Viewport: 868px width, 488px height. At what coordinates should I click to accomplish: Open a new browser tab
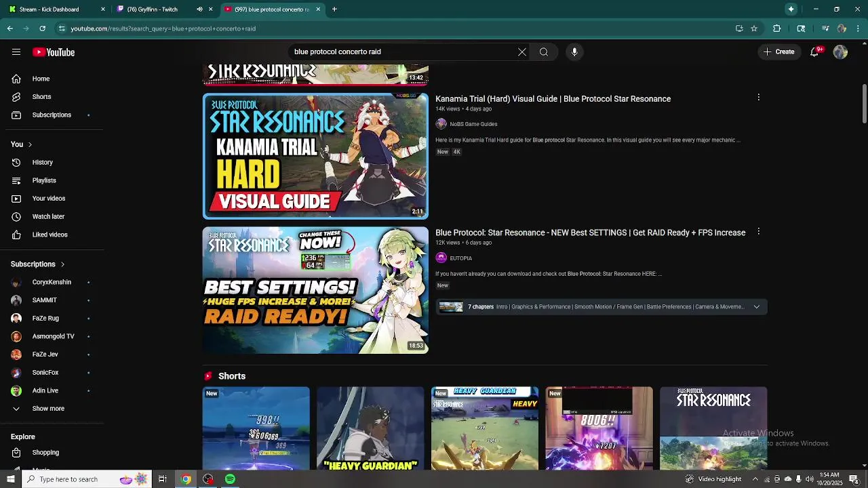[334, 9]
